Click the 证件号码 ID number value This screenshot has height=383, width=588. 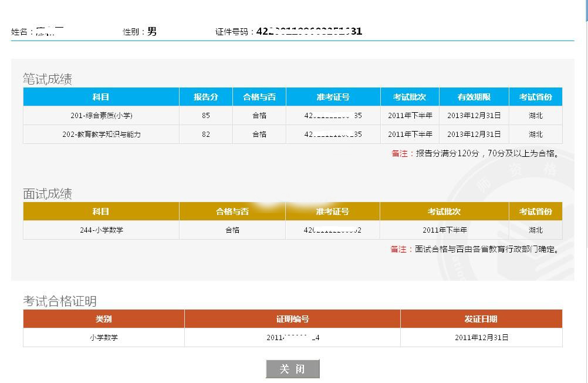tap(309, 32)
